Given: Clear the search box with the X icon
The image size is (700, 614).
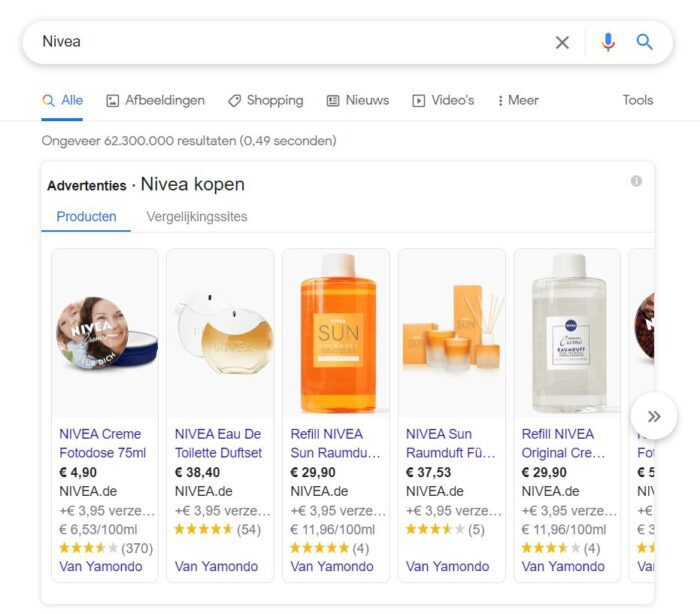Looking at the screenshot, I should tap(562, 42).
